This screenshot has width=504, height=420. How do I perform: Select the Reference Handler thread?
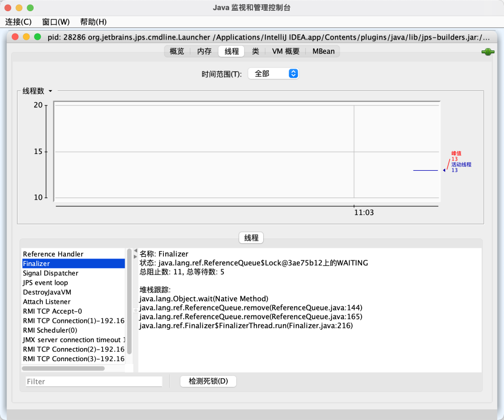(x=53, y=254)
